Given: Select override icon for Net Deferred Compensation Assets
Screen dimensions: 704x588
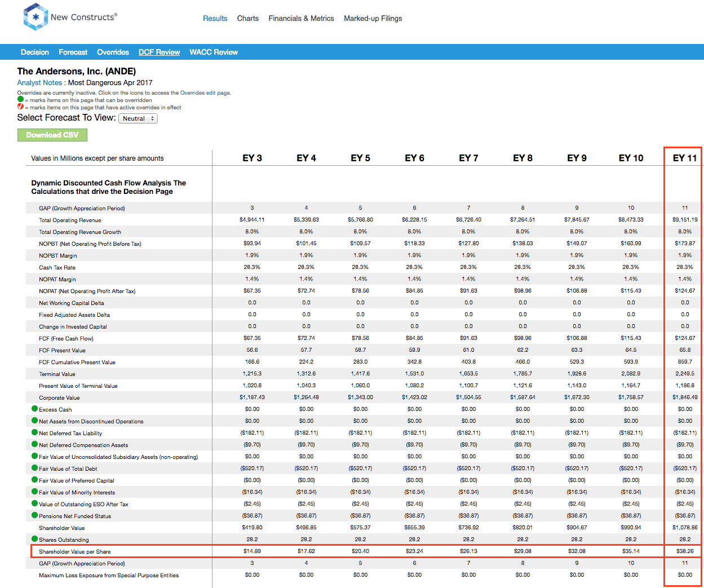Looking at the screenshot, I should pos(35,444).
